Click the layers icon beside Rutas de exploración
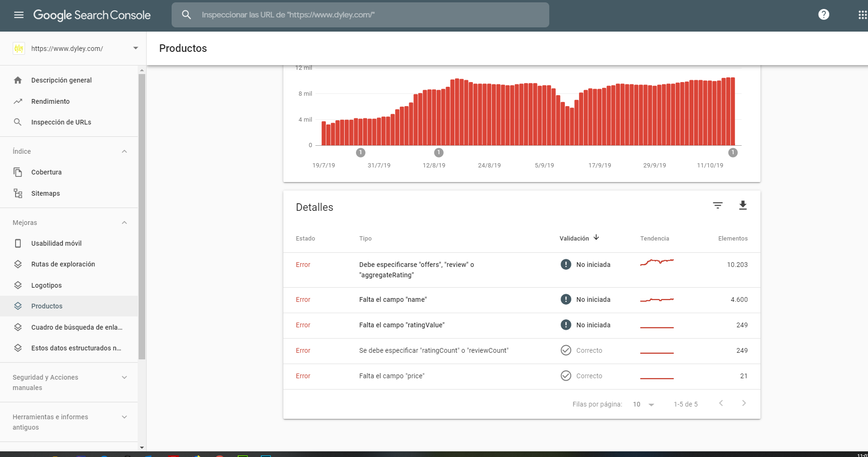The width and height of the screenshot is (868, 457). tap(18, 264)
